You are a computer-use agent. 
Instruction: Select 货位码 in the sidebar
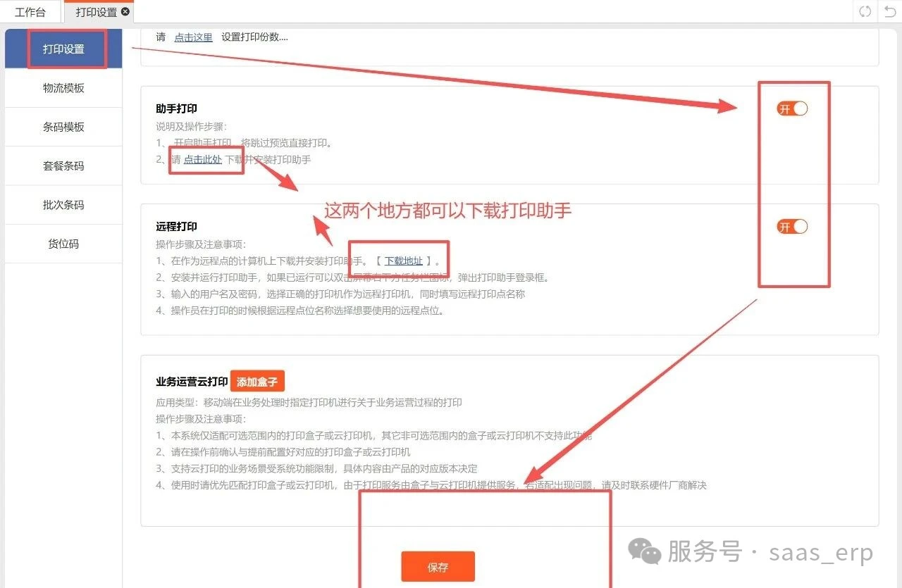tap(63, 244)
